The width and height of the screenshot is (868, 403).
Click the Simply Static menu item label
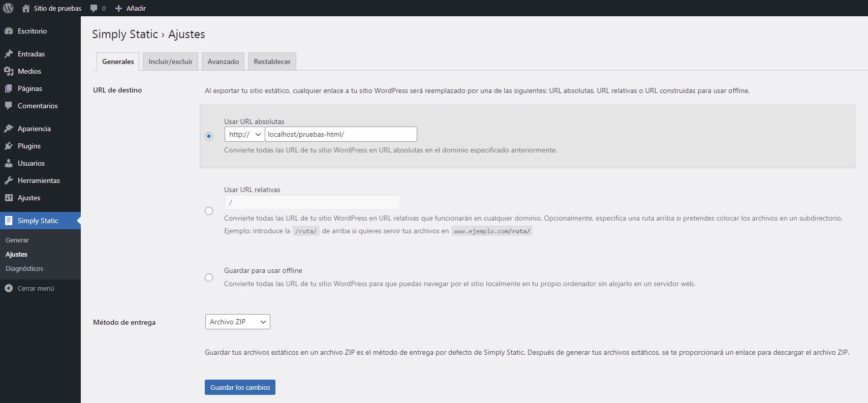pyautogui.click(x=38, y=221)
